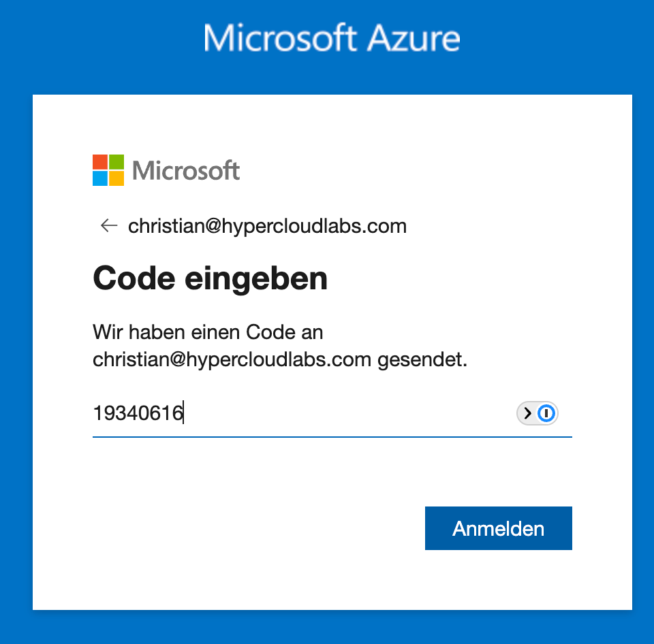Click the green square of Microsoft logo

(116, 162)
